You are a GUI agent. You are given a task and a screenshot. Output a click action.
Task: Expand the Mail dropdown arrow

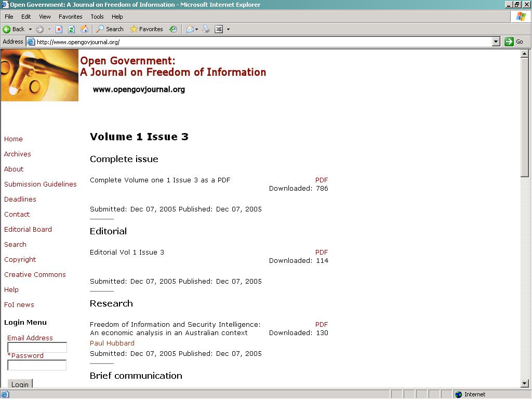pos(196,29)
